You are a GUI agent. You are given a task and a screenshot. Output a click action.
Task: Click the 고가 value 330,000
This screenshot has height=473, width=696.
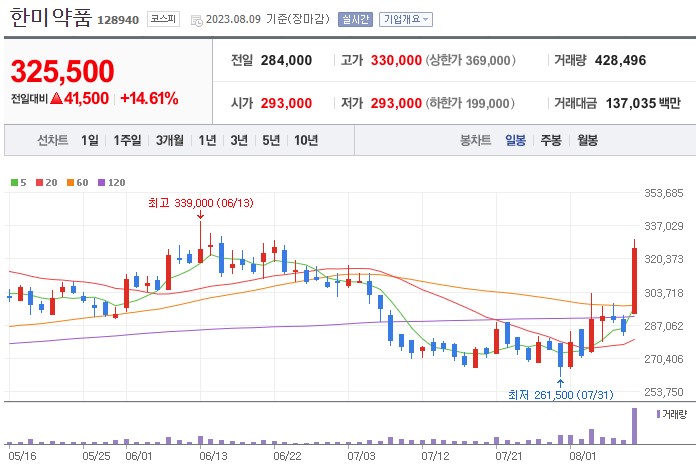(x=396, y=60)
